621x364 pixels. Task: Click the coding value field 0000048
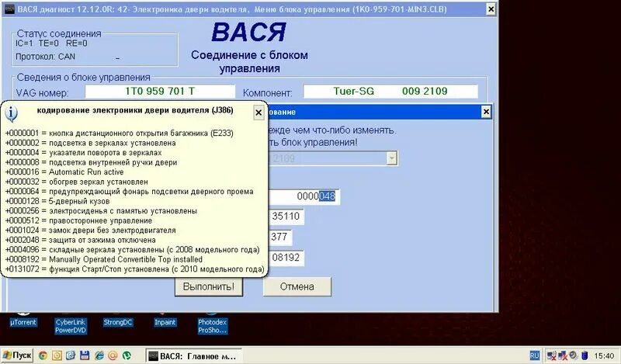pyautogui.click(x=304, y=196)
